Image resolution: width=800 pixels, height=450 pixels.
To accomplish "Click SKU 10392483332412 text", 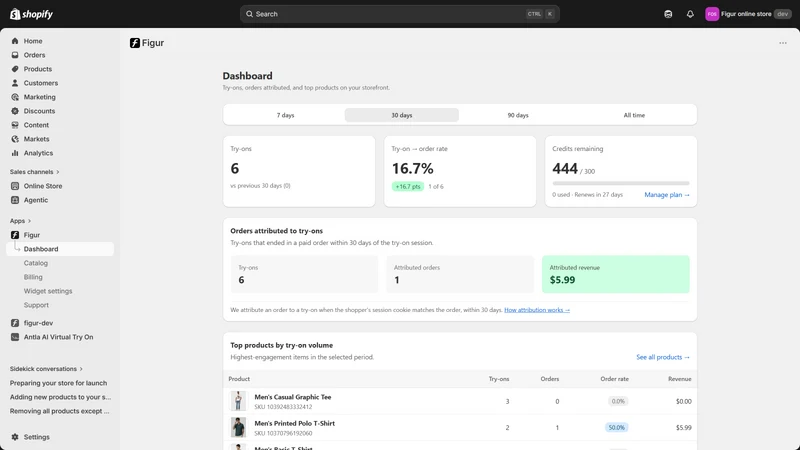I will point(283,407).
